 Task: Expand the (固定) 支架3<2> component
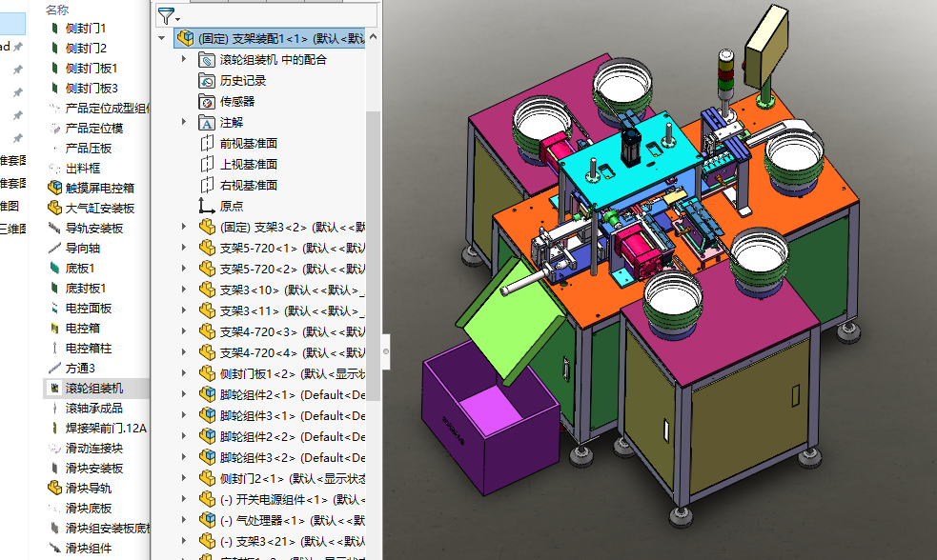(184, 227)
